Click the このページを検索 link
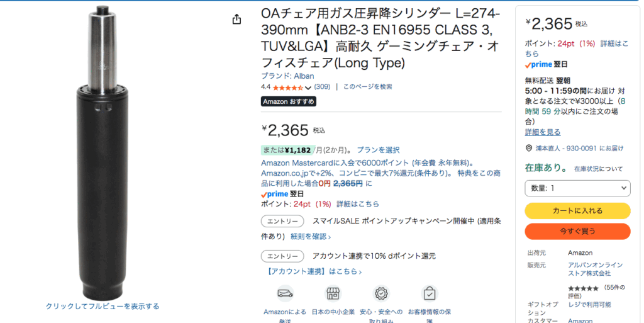The image size is (644, 323). point(367,87)
